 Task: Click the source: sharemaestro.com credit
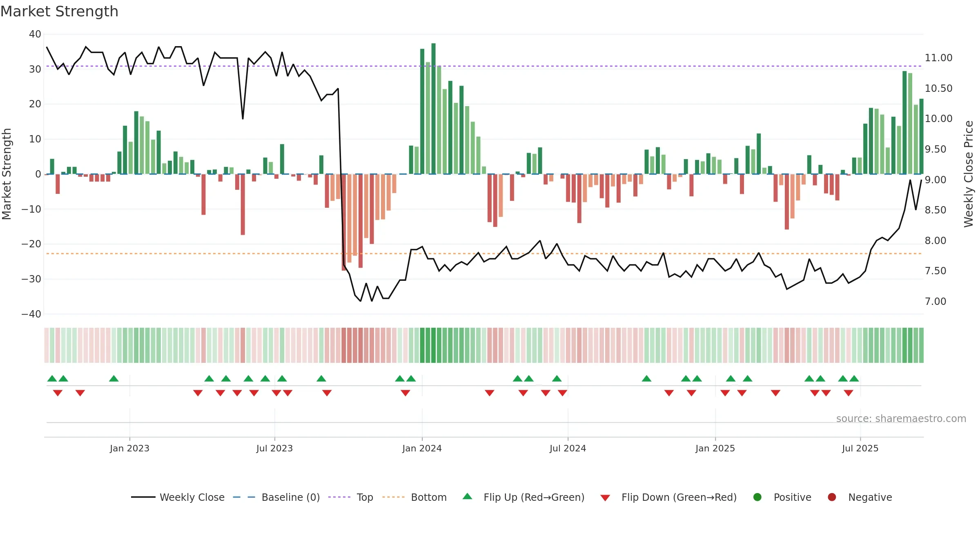point(901,419)
